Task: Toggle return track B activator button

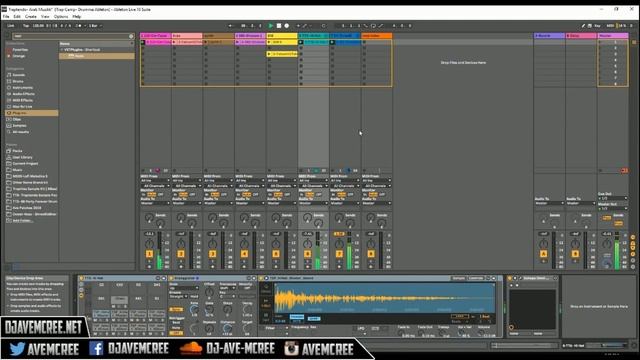Action: pos(575,254)
